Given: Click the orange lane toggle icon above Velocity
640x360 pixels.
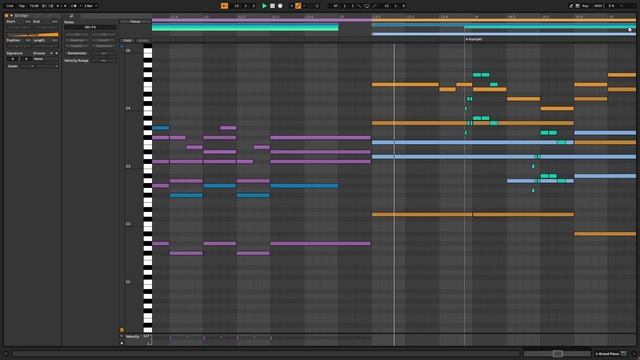Looking at the screenshot, I should click(x=122, y=330).
